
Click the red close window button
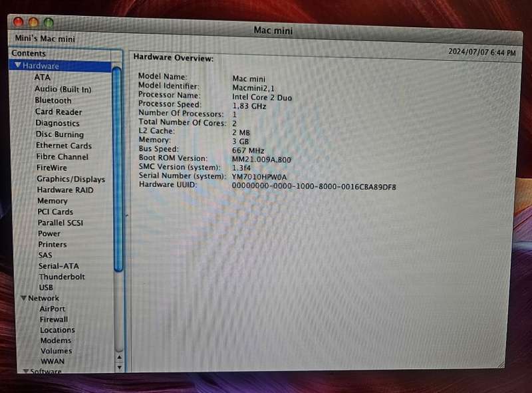(x=18, y=22)
